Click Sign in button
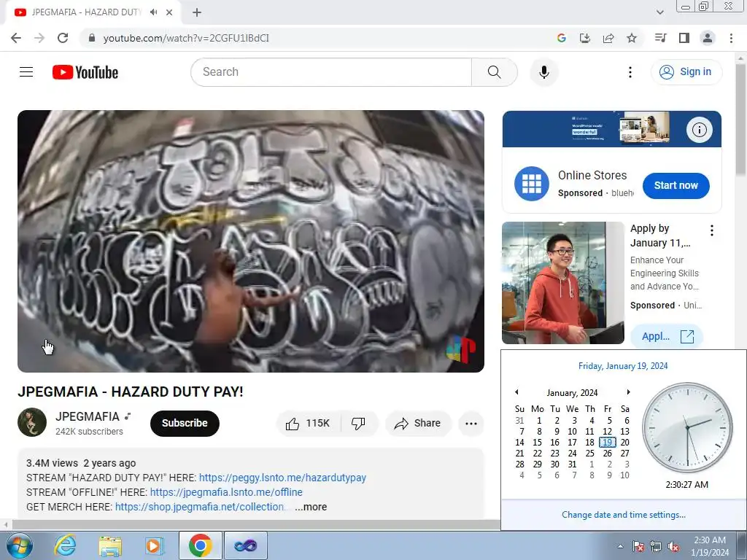747x560 pixels. 686,72
